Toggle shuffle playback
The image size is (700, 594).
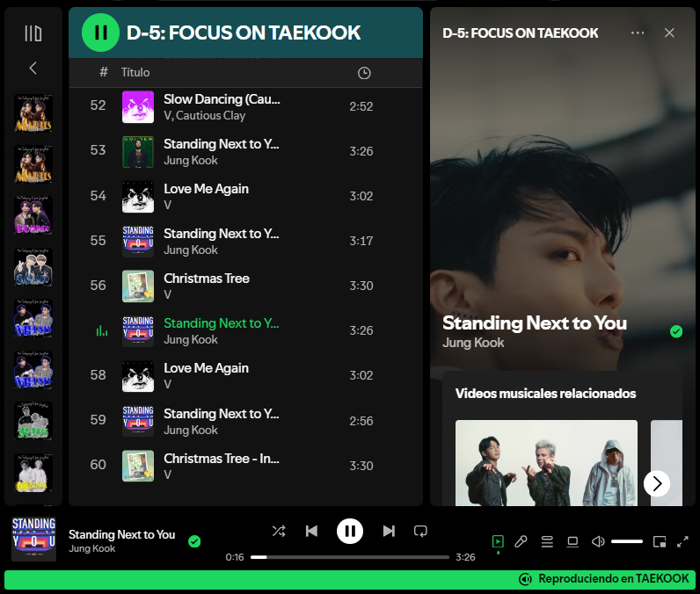[279, 531]
